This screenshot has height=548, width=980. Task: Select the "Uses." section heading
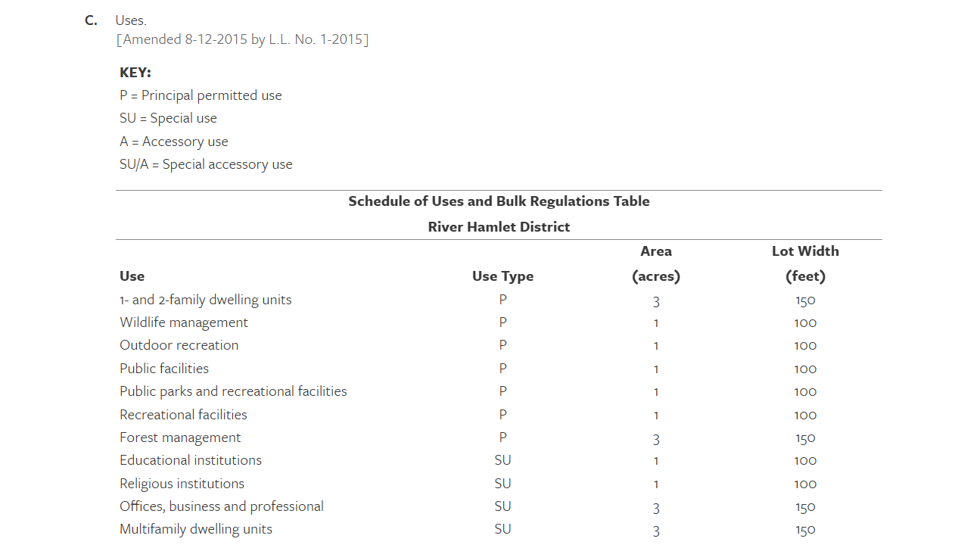[x=131, y=20]
